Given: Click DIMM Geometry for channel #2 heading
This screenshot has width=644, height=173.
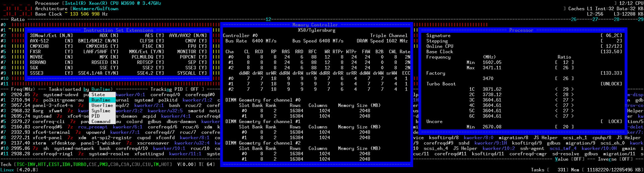Looking at the screenshot, I should click(x=263, y=143).
